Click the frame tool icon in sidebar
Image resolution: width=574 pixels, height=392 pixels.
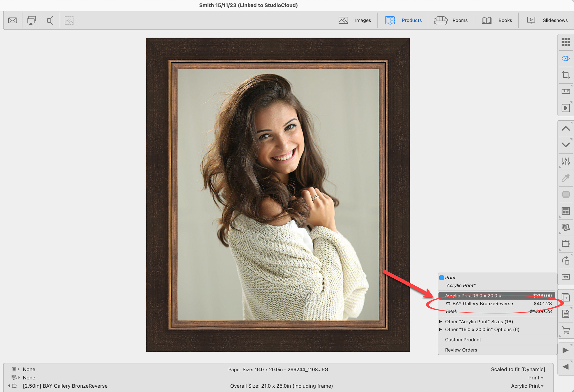click(565, 244)
